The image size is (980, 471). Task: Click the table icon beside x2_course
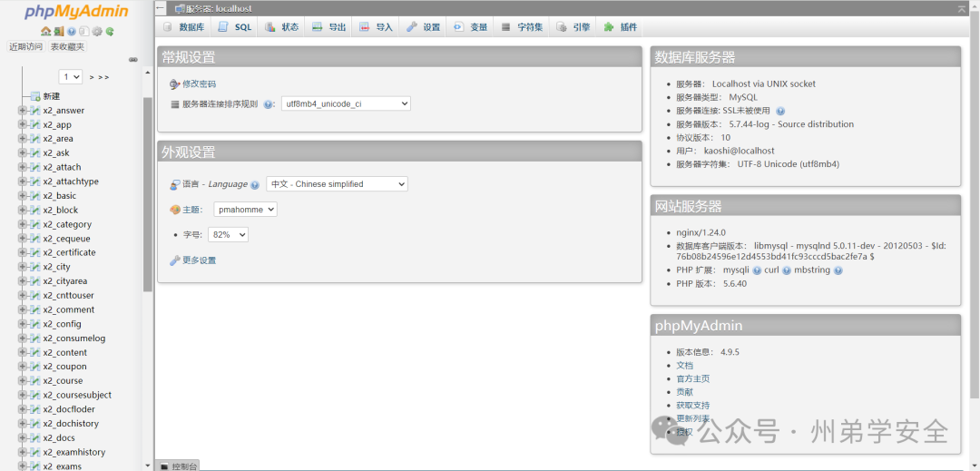click(x=35, y=380)
